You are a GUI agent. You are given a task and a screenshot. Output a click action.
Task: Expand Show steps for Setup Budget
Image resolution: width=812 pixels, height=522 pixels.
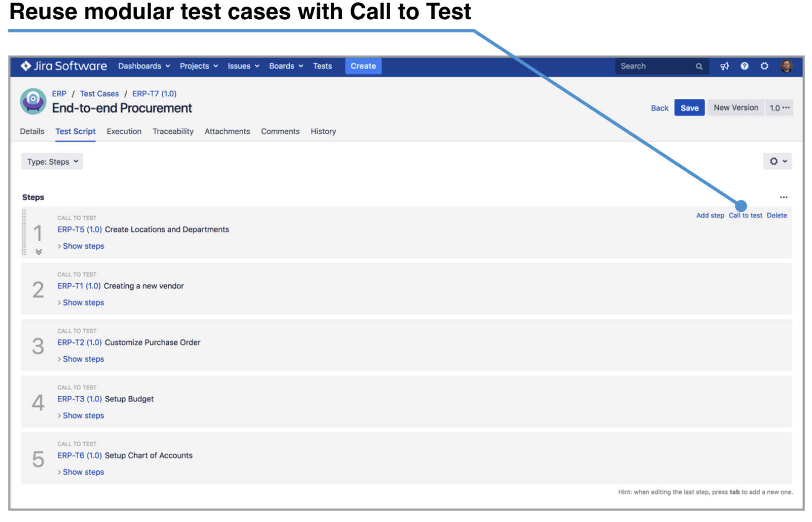point(83,415)
